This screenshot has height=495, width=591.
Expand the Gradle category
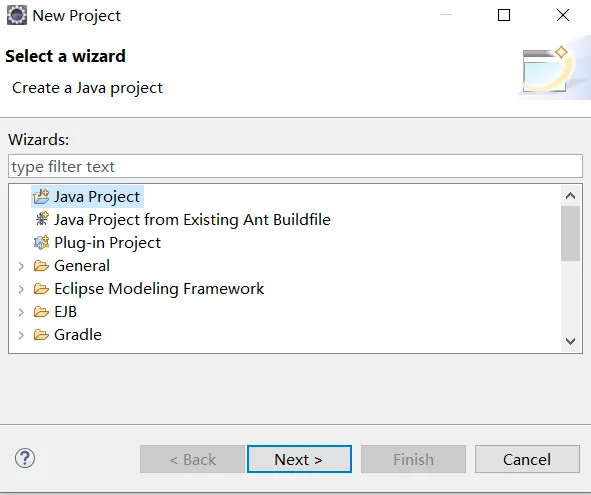(x=21, y=335)
